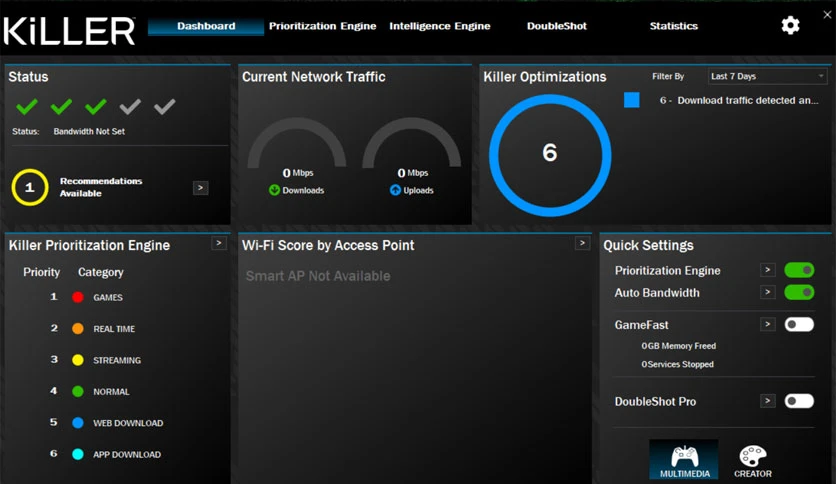The width and height of the screenshot is (836, 484).
Task: Click the blue Uploads arrow icon
Action: (395, 190)
